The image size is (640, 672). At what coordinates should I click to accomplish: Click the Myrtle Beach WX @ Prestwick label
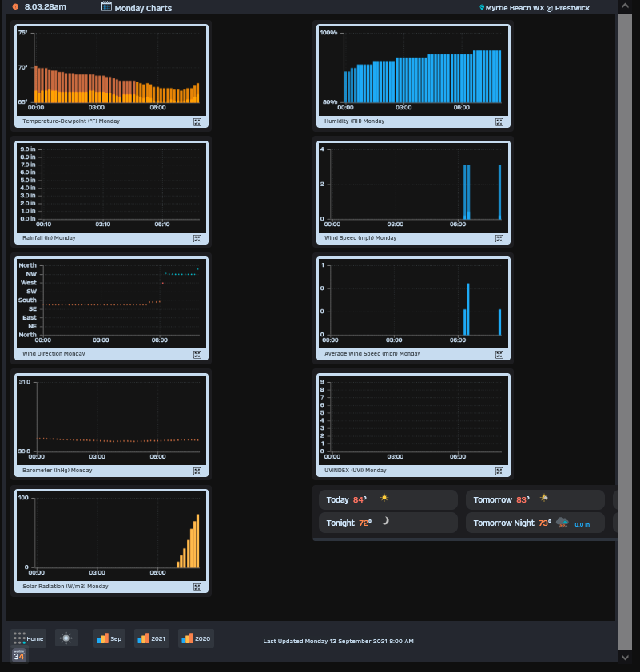[x=538, y=8]
